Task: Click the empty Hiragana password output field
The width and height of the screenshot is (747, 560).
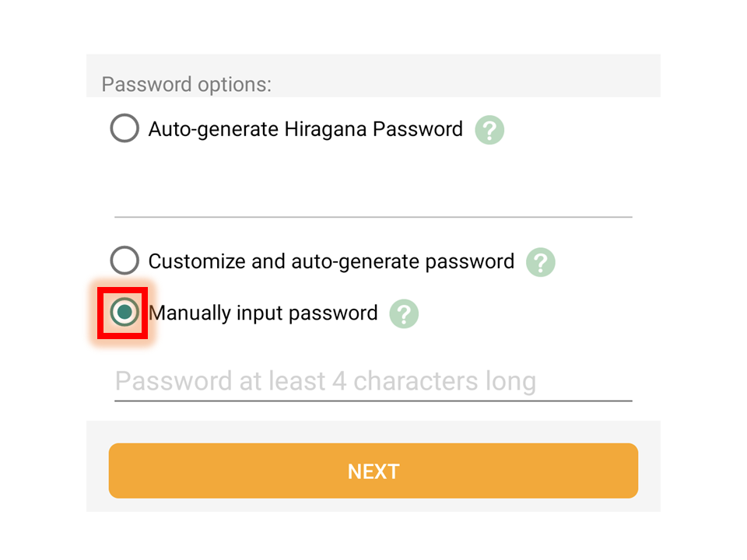Action: point(373,196)
